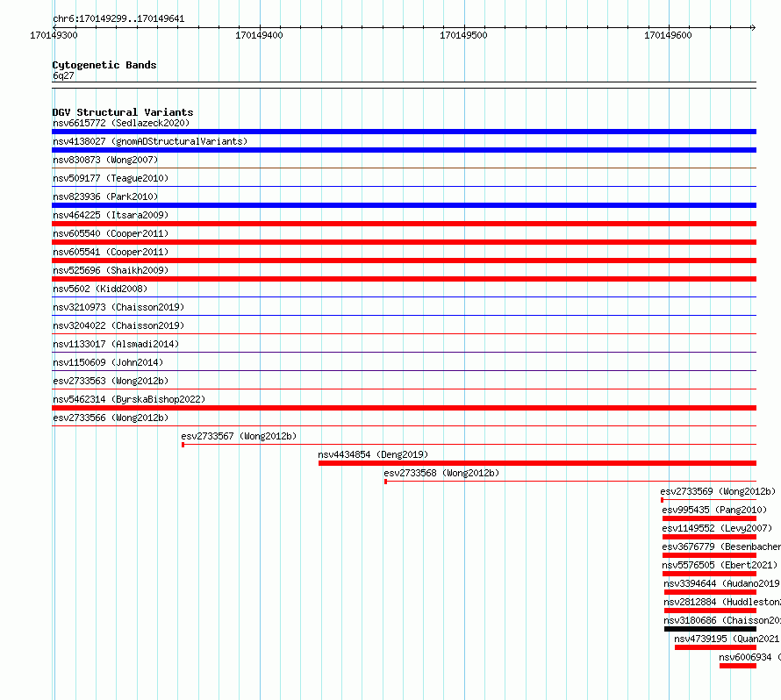Click the start marker of esv2733567
The image size is (781, 700).
183,445
